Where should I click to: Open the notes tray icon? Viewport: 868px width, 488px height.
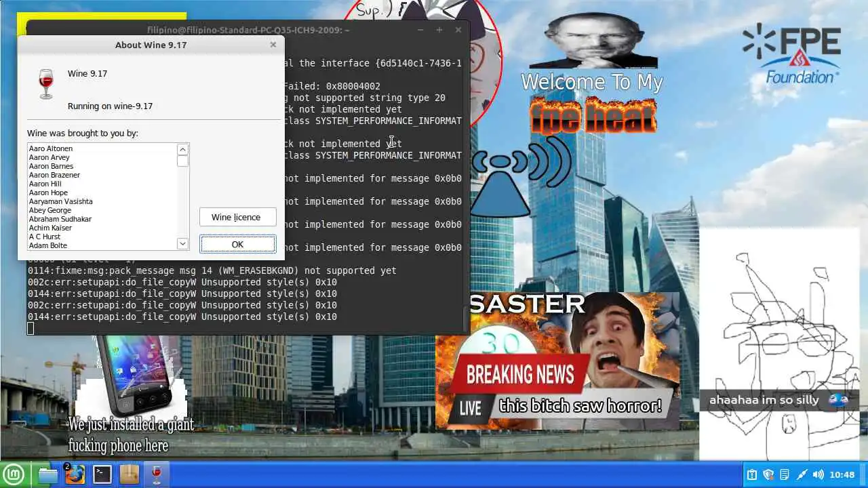(785, 475)
